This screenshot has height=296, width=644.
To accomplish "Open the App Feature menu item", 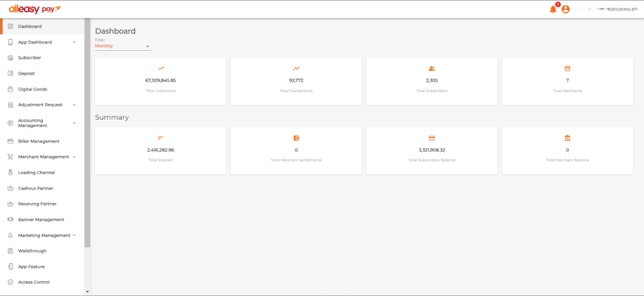I will [30, 266].
